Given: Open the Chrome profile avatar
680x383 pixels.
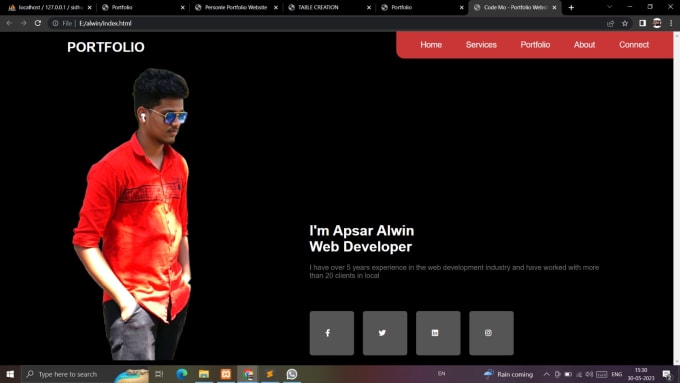Looking at the screenshot, I should (657, 23).
